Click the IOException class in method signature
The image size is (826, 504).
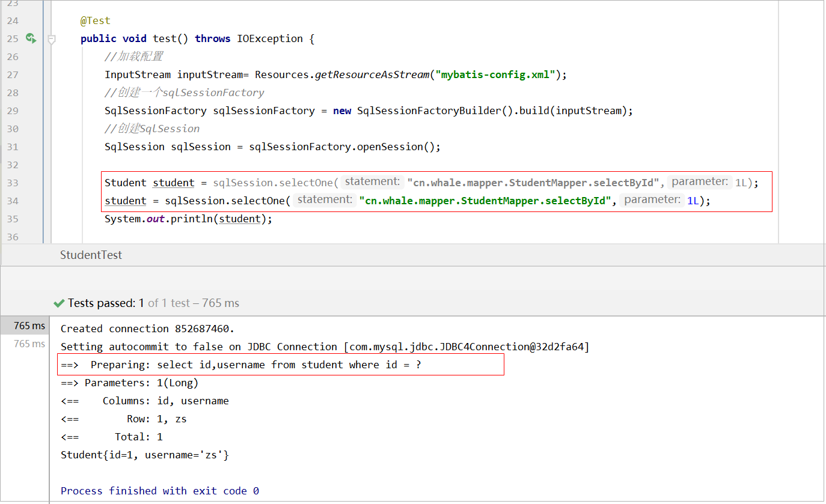269,38
